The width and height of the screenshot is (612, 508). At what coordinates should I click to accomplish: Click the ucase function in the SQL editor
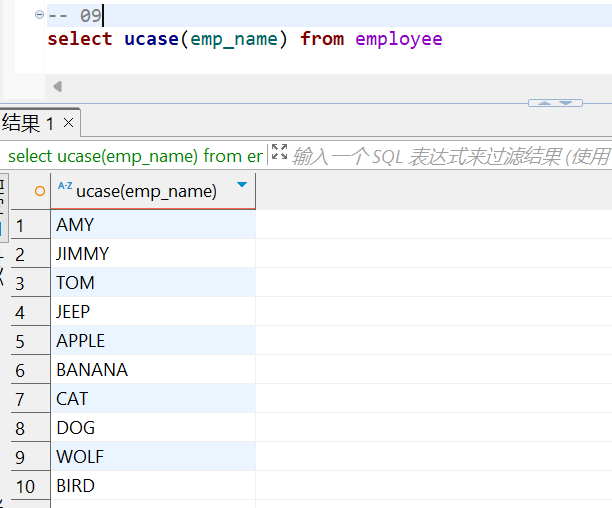pyautogui.click(x=148, y=39)
